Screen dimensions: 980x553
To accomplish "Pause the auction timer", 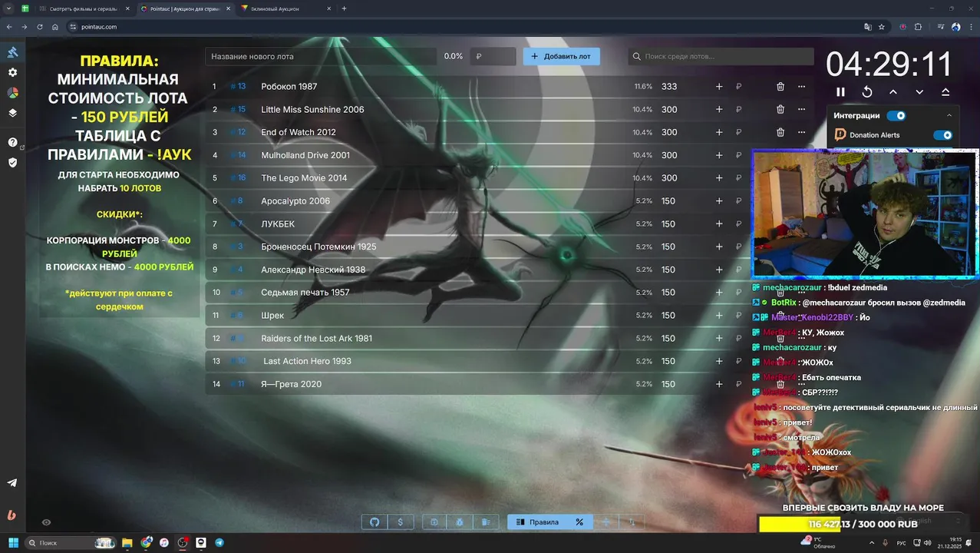I will (x=840, y=91).
